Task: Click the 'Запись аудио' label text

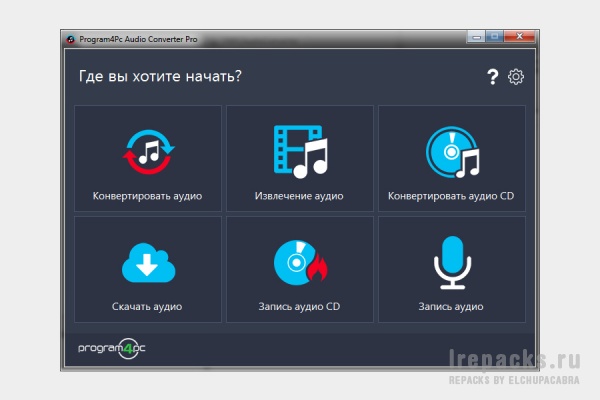Action: click(451, 307)
